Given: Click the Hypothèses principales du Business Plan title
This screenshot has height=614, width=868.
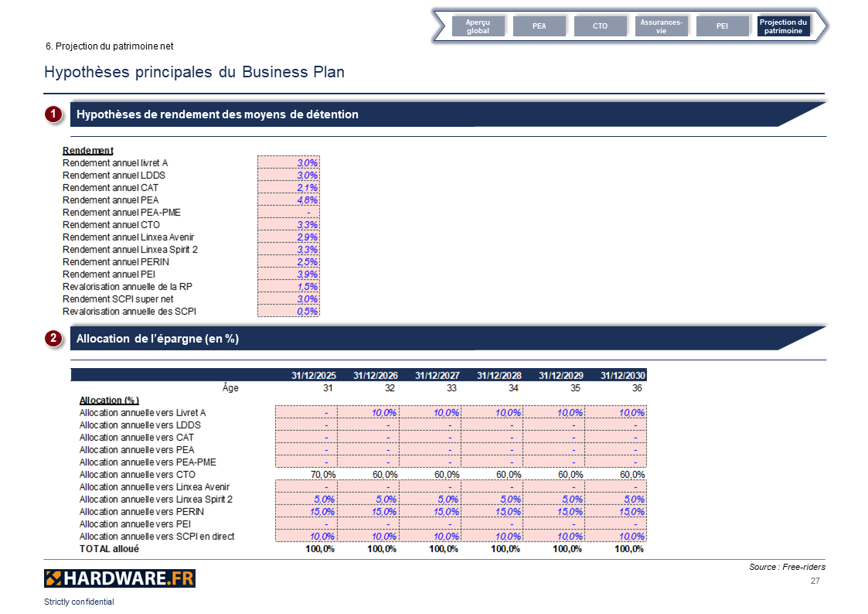Looking at the screenshot, I should (194, 72).
